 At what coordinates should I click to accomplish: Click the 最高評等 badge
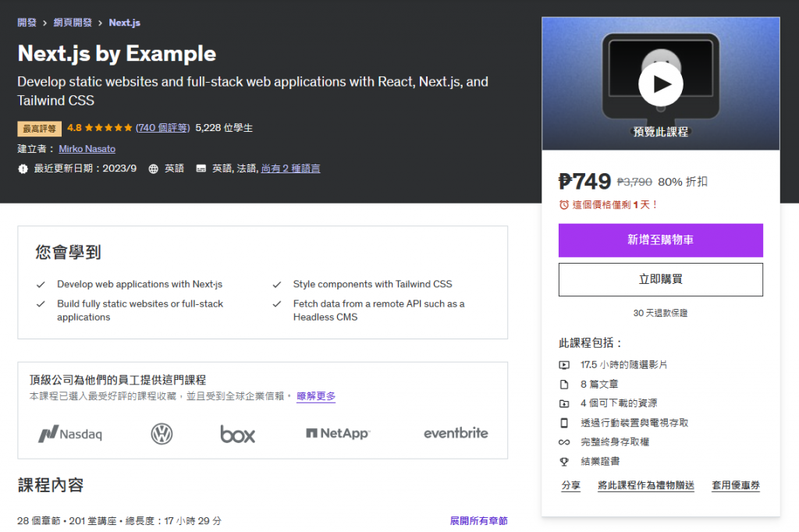coord(39,129)
